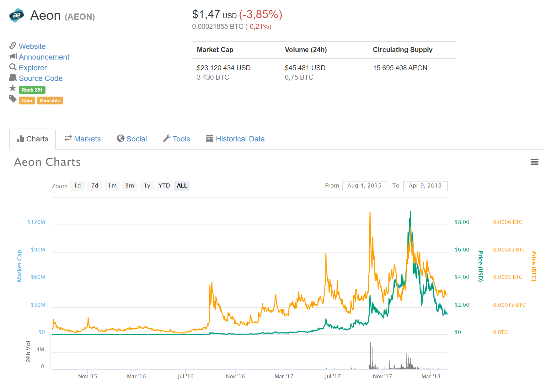Viewport: 546px width, 392px height.
Task: Click the Nov '17 timeline label
Action: pos(382,376)
